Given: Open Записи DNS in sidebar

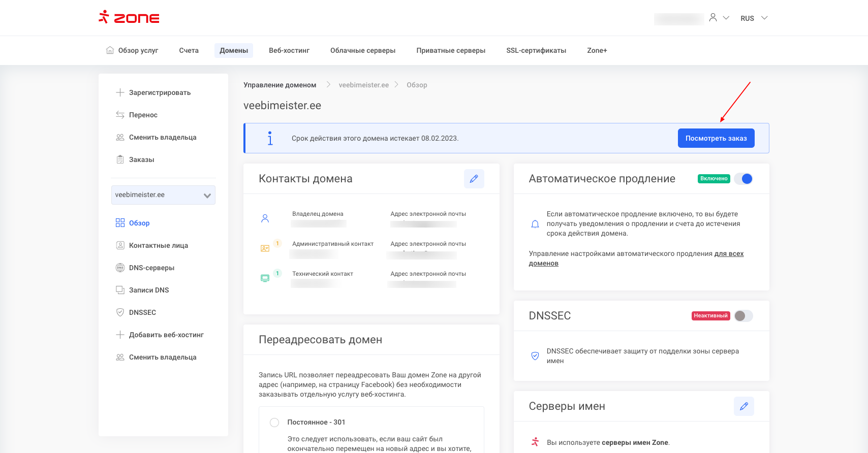Looking at the screenshot, I should (x=148, y=290).
